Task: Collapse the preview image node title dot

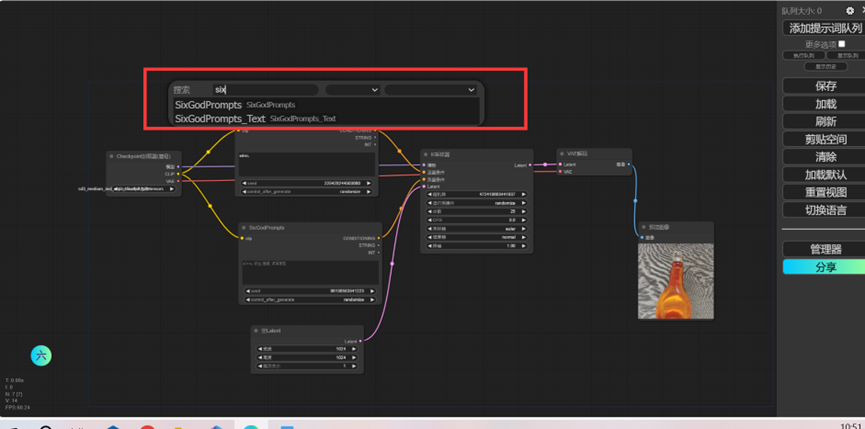Action: pyautogui.click(x=644, y=227)
